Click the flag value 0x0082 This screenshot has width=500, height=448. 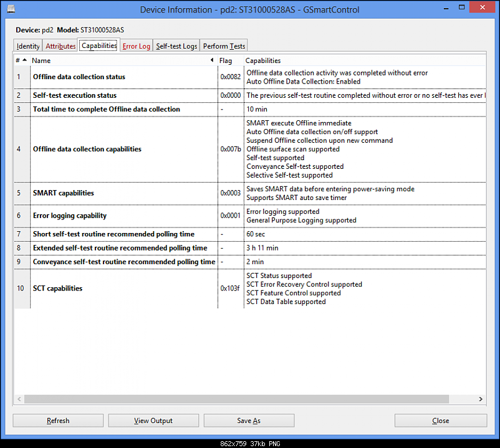pos(230,77)
